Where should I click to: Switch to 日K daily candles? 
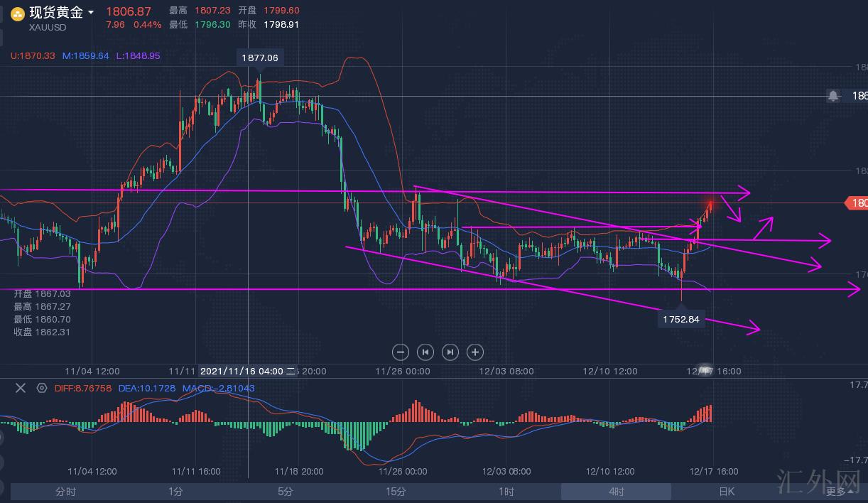click(726, 492)
